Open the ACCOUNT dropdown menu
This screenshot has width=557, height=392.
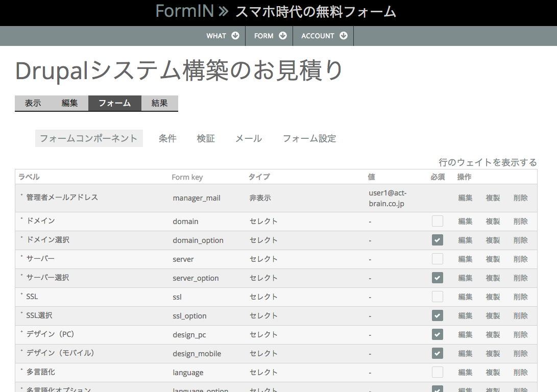coord(323,36)
